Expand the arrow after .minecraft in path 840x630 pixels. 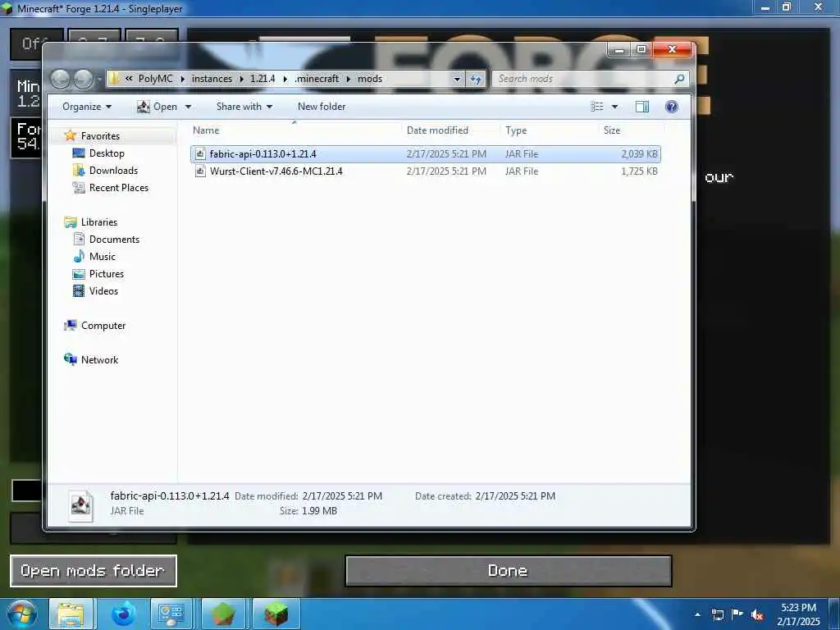coord(348,79)
